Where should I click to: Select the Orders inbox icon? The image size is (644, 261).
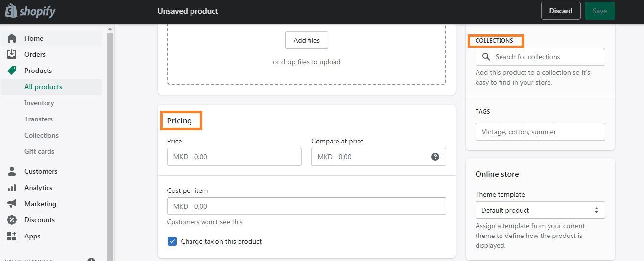coord(12,54)
